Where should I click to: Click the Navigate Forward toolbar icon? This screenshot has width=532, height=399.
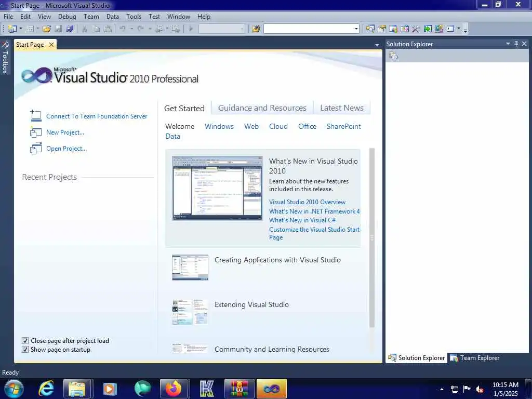pos(176,29)
